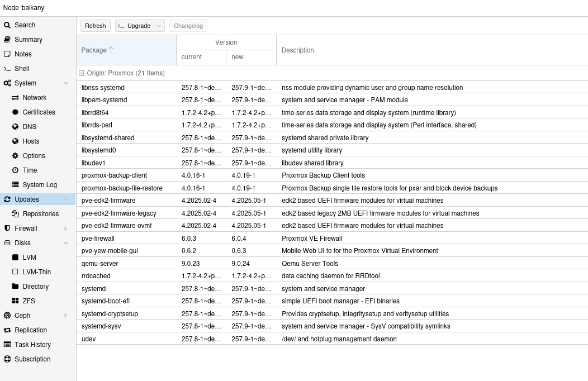Screen dimensions: 588x381
Task: Click the Ceph icon in sidebar
Action: coord(7,316)
